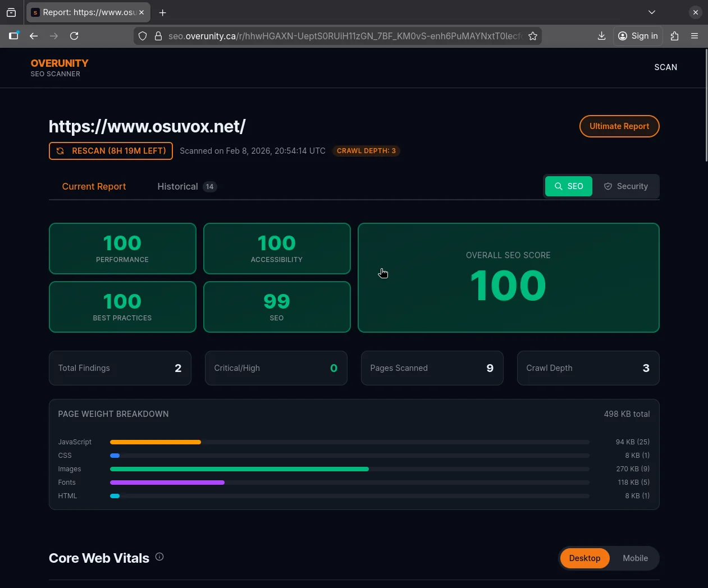
Task: Click the https://www.osuvox.net/ heading
Action: [147, 126]
